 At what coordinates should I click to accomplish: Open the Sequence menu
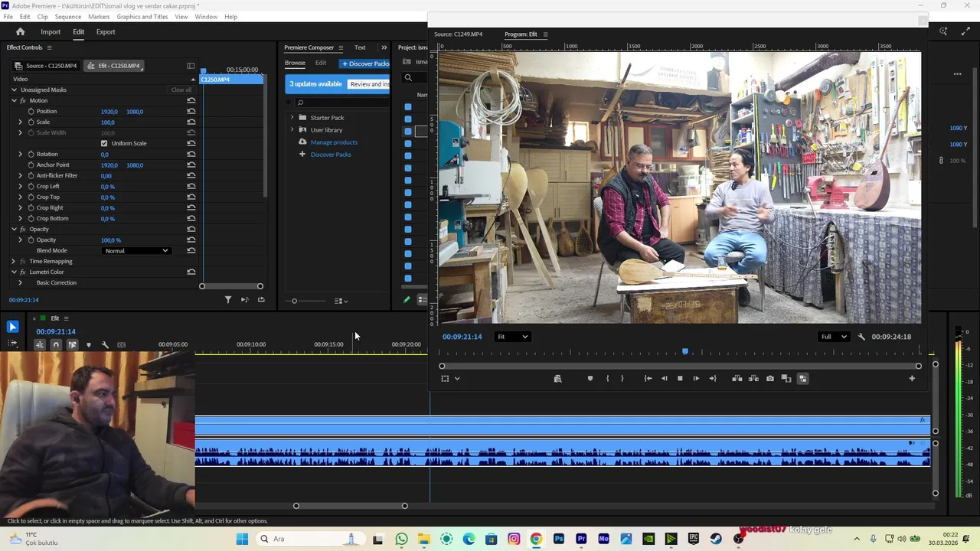point(67,16)
